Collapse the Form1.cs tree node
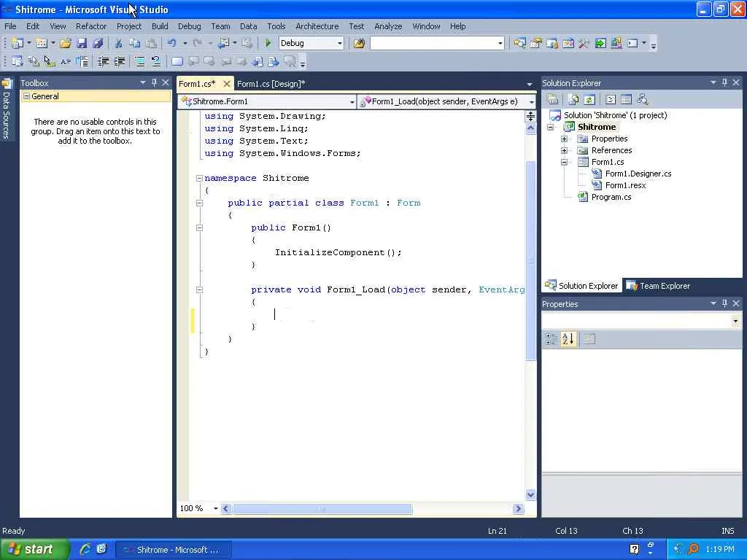The width and height of the screenshot is (747, 560). point(564,162)
